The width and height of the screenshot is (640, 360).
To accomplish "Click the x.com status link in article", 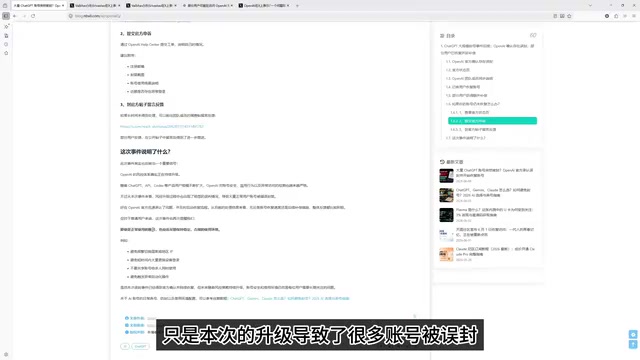I will pos(162,127).
